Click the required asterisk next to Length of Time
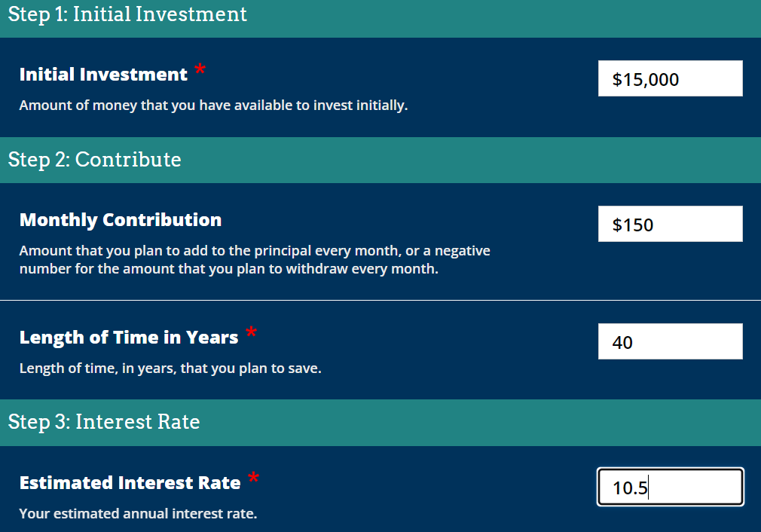 [251, 332]
